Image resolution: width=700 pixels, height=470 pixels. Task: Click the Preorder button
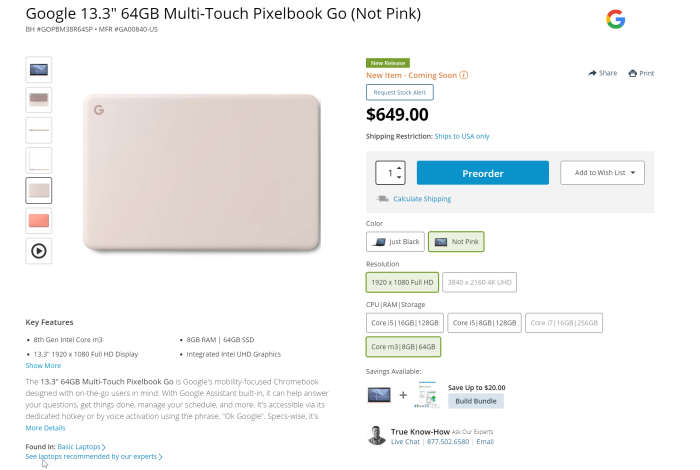482,173
